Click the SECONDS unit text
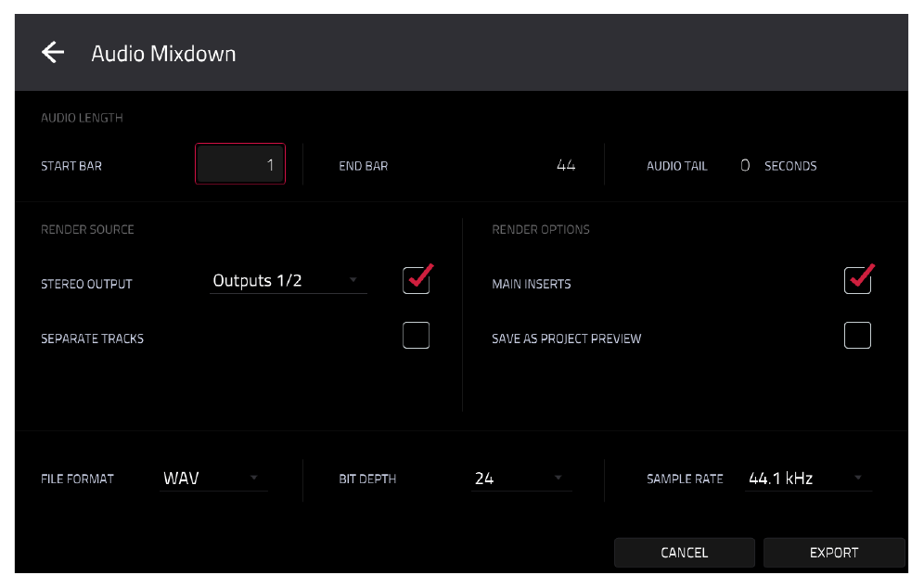The height and width of the screenshot is (588, 924). (x=790, y=166)
